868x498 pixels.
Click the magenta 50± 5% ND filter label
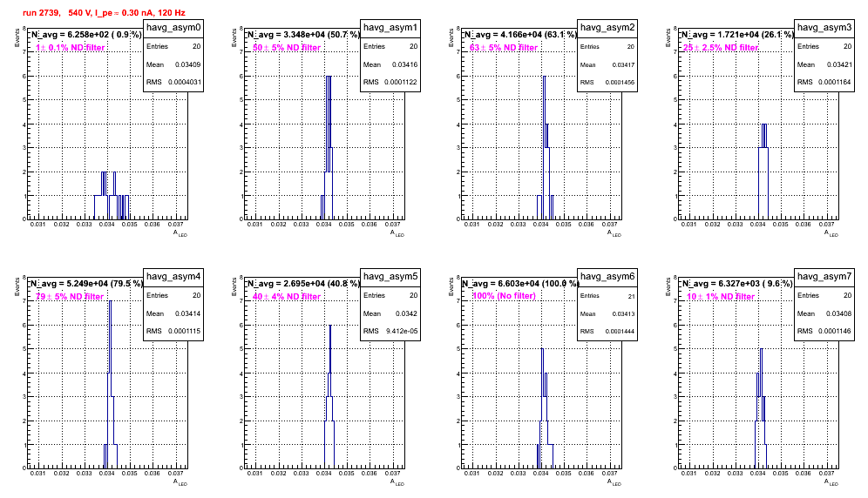click(x=287, y=48)
